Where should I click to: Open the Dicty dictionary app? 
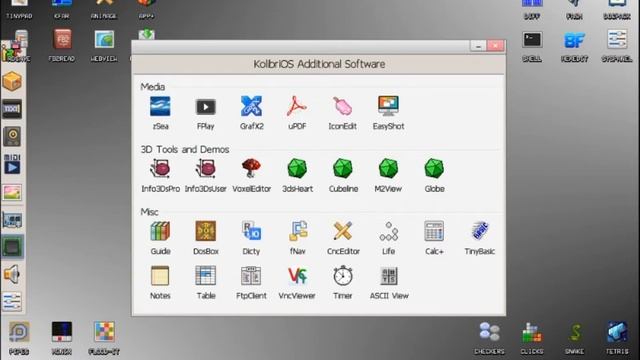point(251,231)
